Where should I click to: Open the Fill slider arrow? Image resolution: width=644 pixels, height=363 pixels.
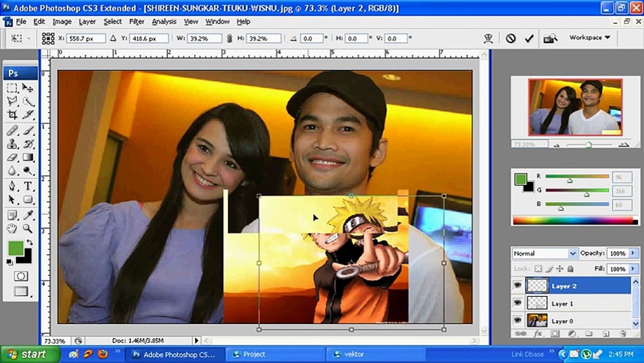[633, 269]
